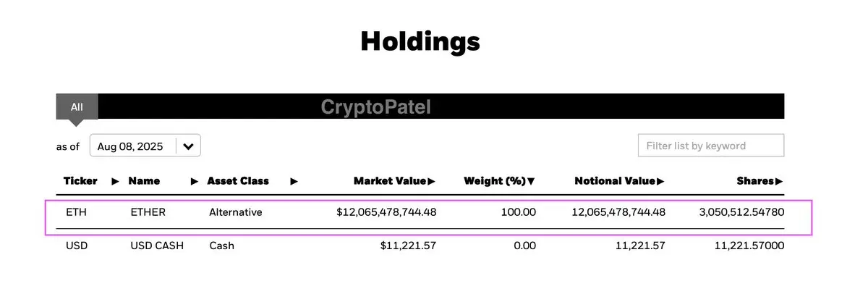This screenshot has height=289, width=868.
Task: Click the Asset Class column header
Action: (x=238, y=181)
